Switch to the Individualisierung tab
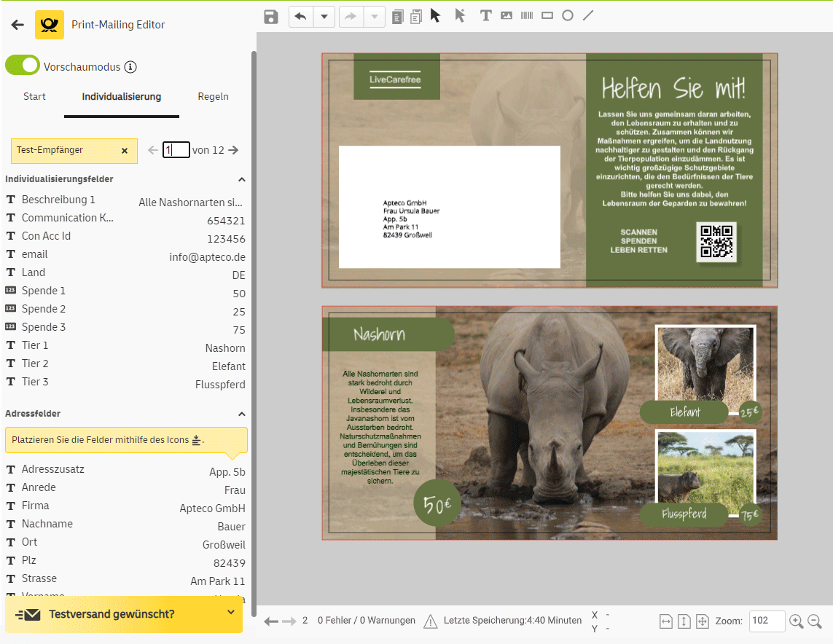Image resolution: width=833 pixels, height=644 pixels. pos(122,97)
